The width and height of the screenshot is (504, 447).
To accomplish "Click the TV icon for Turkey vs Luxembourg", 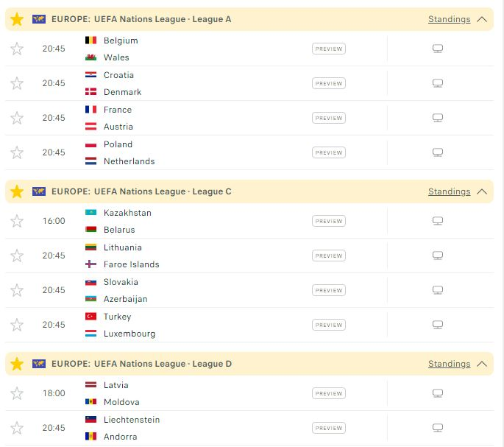I will 438,325.
